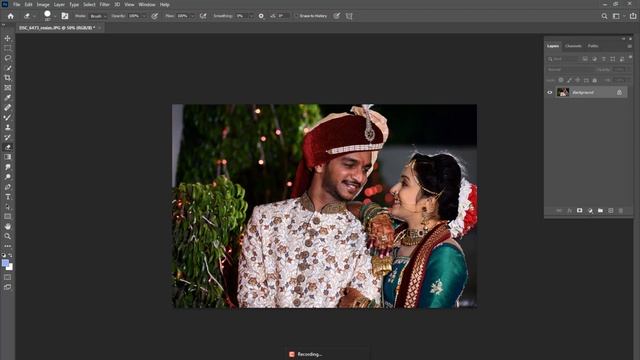Open the eraser Mode dropdown
This screenshot has width=640, height=360.
tap(98, 16)
